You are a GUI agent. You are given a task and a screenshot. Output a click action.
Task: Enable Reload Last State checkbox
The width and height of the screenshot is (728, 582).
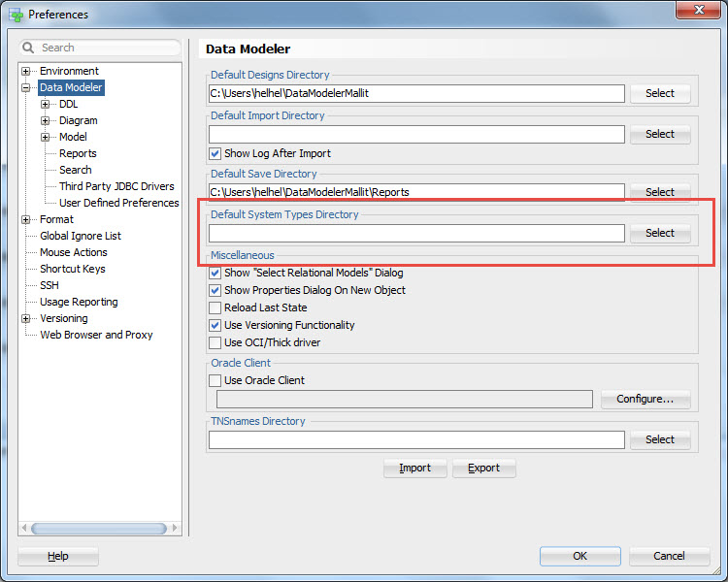click(215, 307)
